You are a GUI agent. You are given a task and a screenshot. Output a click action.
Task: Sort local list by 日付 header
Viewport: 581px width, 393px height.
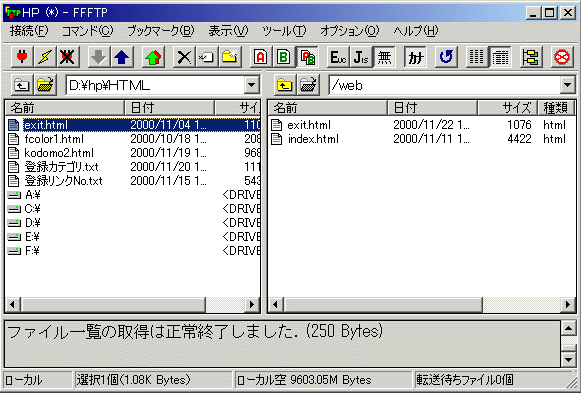[x=169, y=108]
